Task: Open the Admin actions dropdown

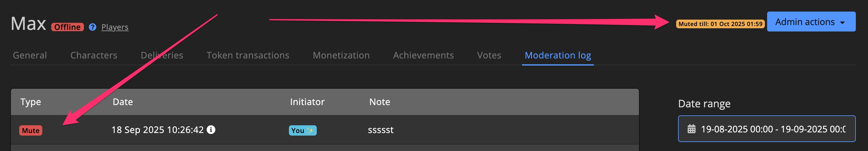Action: [x=811, y=22]
